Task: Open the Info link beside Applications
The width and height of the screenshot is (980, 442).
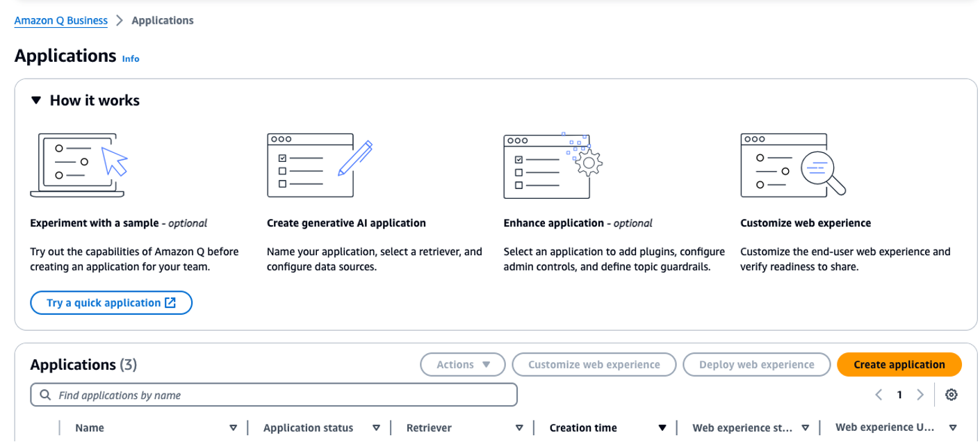Action: point(131,58)
